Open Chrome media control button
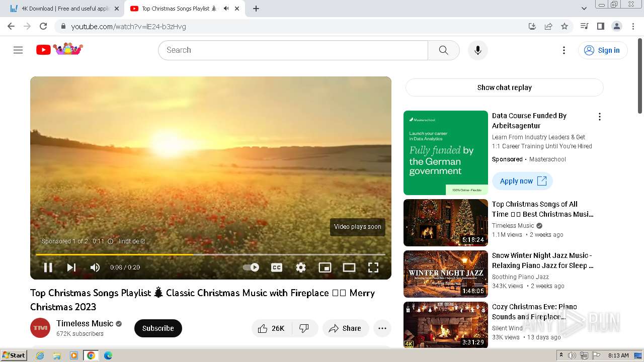 click(584, 26)
